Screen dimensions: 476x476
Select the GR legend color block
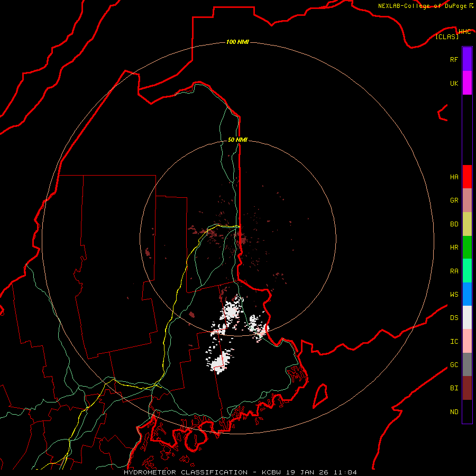click(x=467, y=200)
